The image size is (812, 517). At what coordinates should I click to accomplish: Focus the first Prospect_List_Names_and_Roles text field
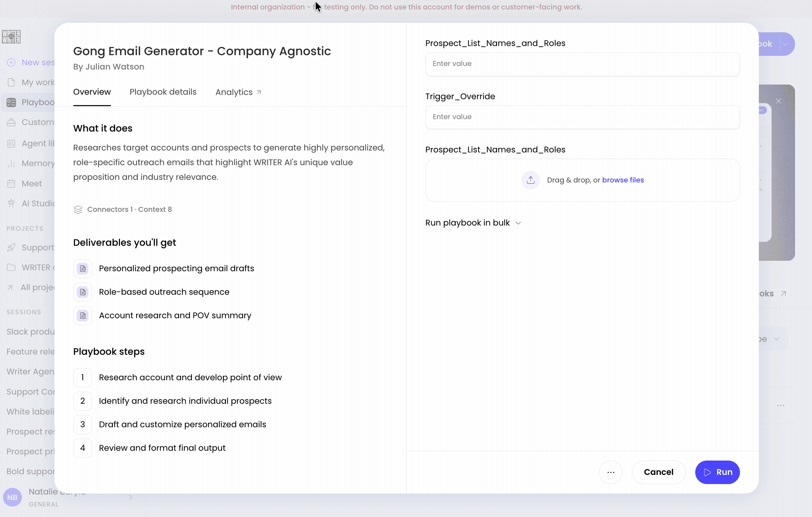[582, 64]
